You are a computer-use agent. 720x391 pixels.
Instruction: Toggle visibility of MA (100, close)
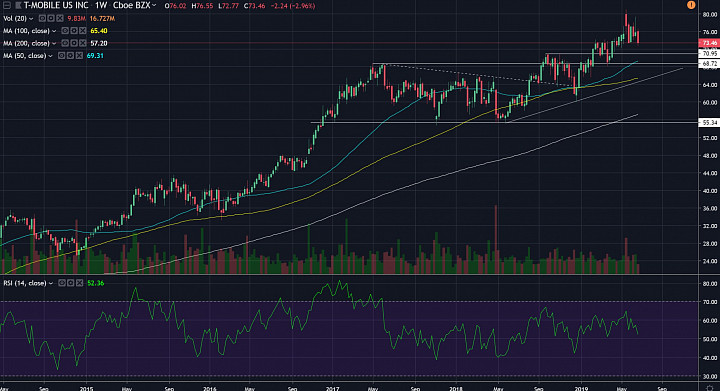pos(65,31)
